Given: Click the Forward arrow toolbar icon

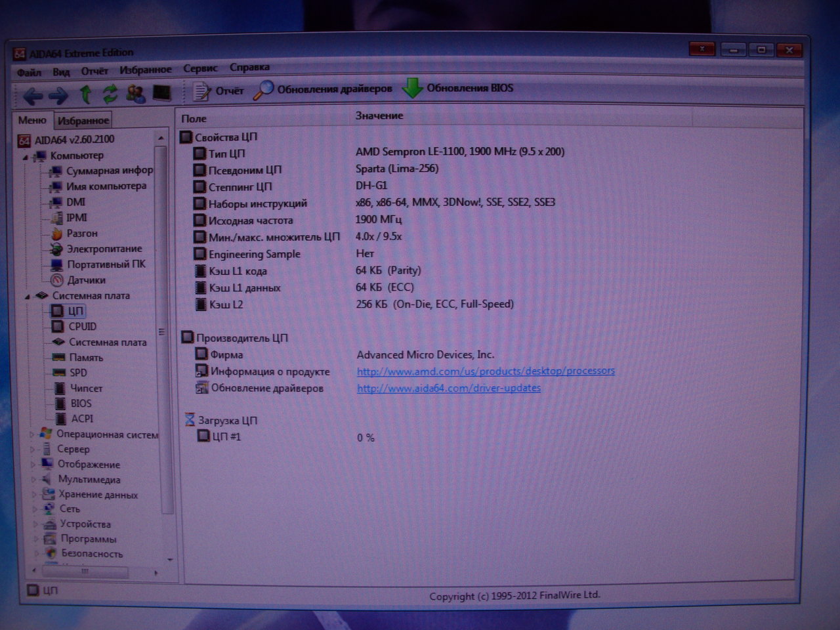Looking at the screenshot, I should (x=58, y=96).
